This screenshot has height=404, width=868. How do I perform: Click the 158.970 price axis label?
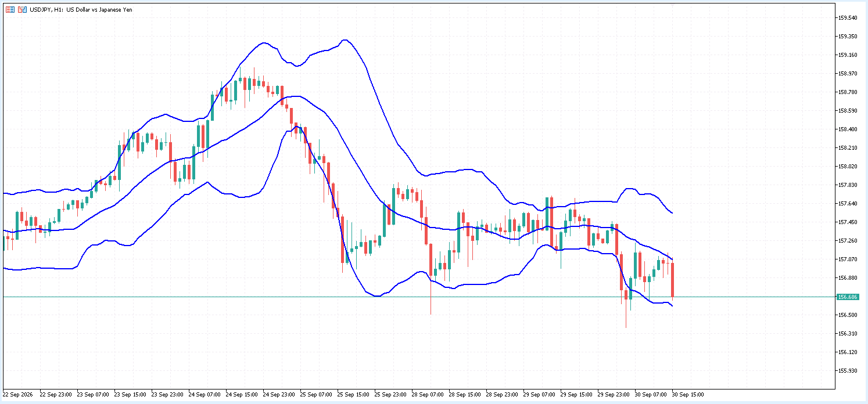click(x=848, y=74)
